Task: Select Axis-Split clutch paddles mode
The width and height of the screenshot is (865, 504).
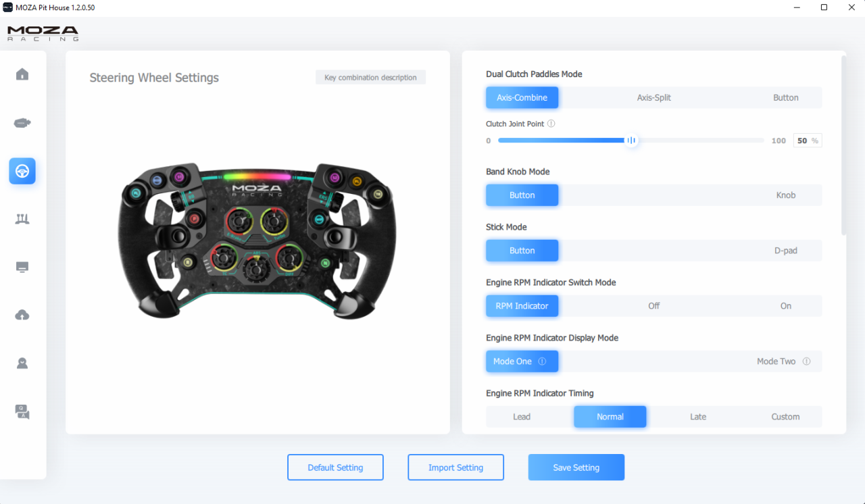Action: click(654, 97)
